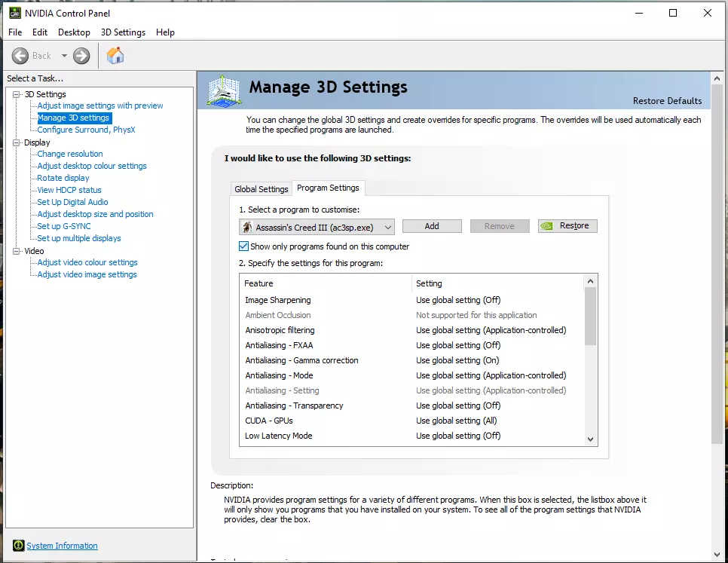Click the Back arrow toolbar icon
This screenshot has width=728, height=563.
tap(20, 56)
